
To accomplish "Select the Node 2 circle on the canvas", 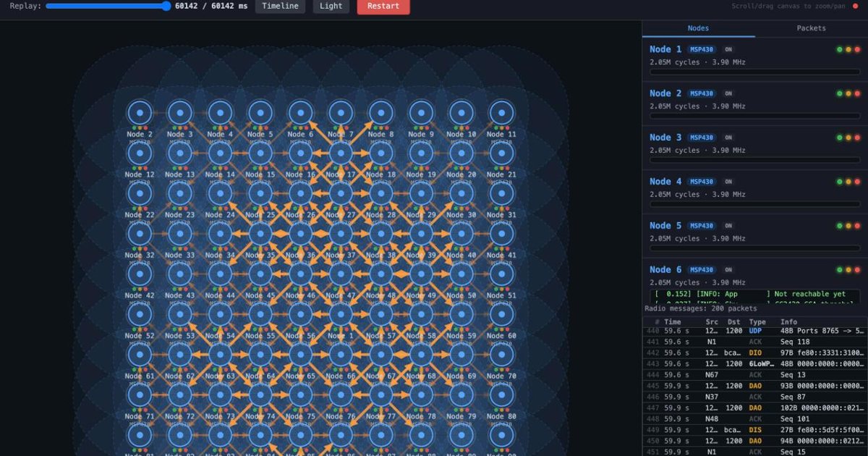I will (x=140, y=113).
